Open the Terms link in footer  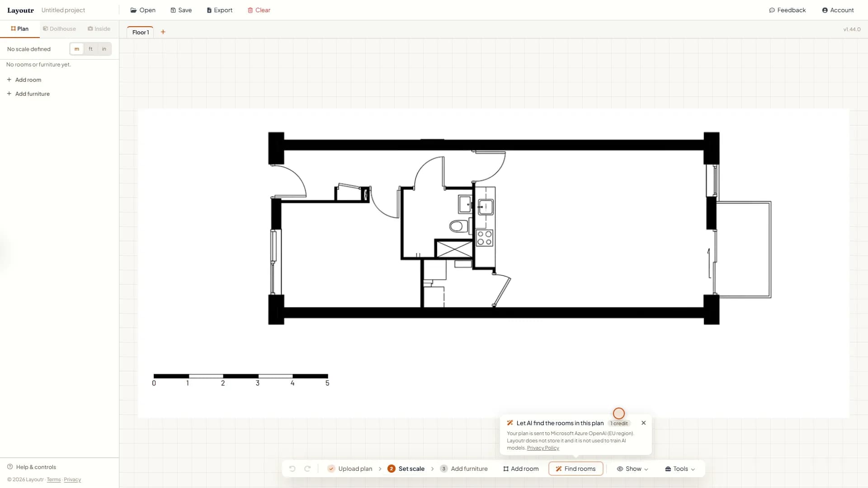(54, 479)
